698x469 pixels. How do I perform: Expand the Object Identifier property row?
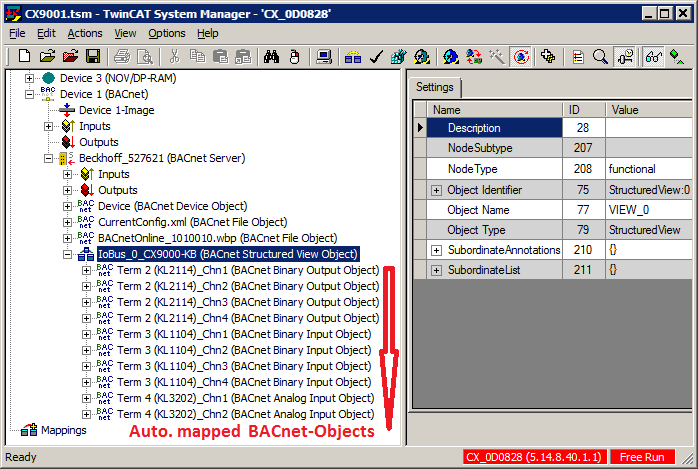click(436, 190)
